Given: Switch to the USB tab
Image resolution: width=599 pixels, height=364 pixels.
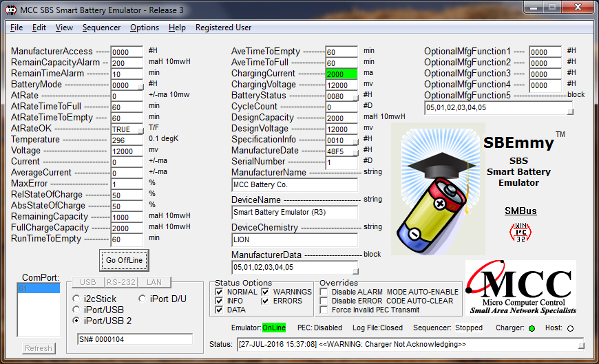Looking at the screenshot, I should point(88,282).
